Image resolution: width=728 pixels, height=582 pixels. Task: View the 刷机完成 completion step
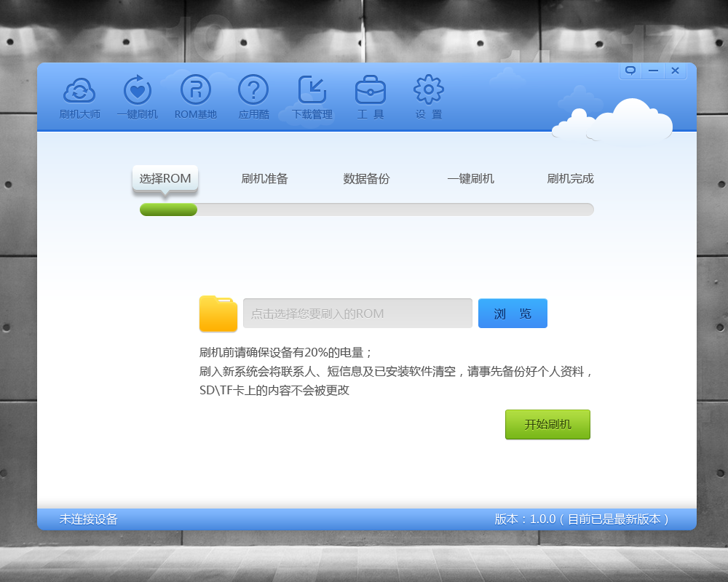click(x=569, y=178)
